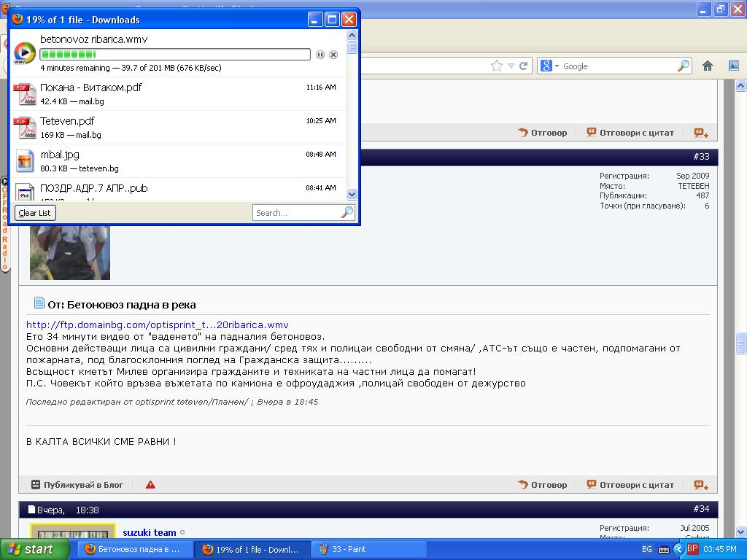Open the Google search engine dropdown
This screenshot has height=560, width=747.
tap(549, 66)
